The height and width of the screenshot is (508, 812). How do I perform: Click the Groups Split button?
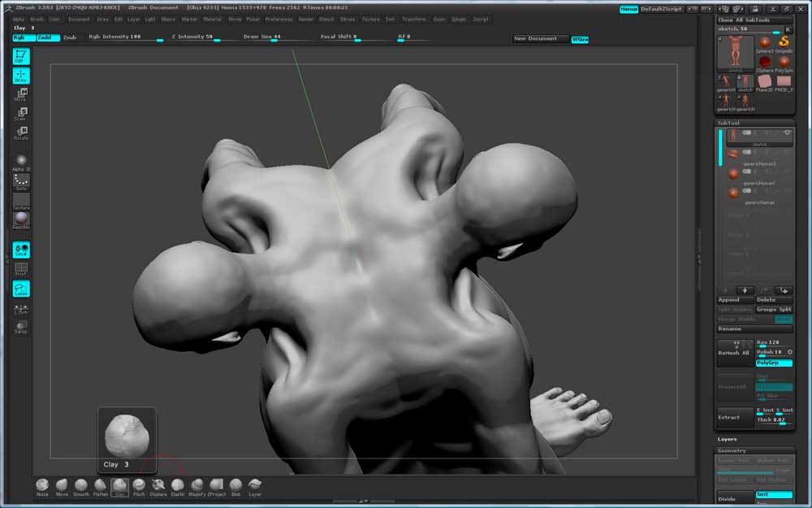[774, 310]
